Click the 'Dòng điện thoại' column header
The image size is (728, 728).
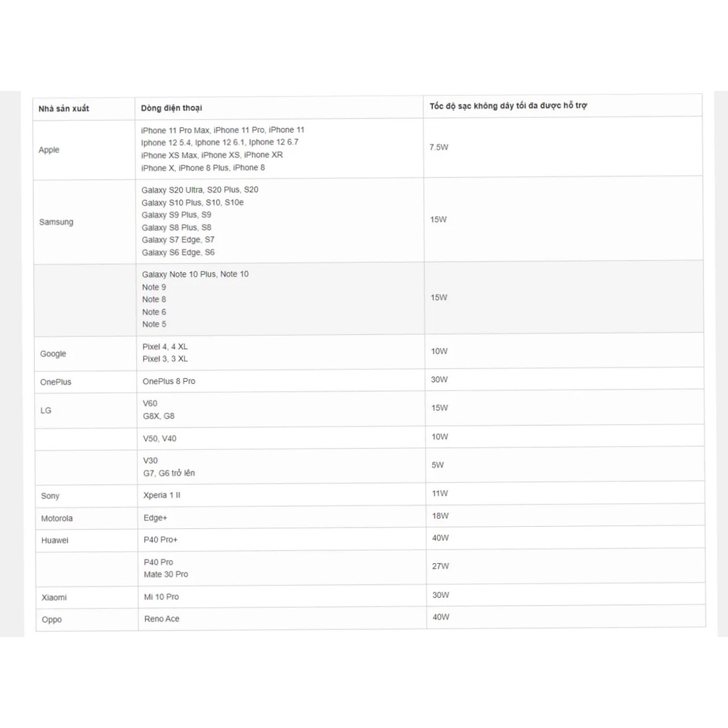click(171, 108)
